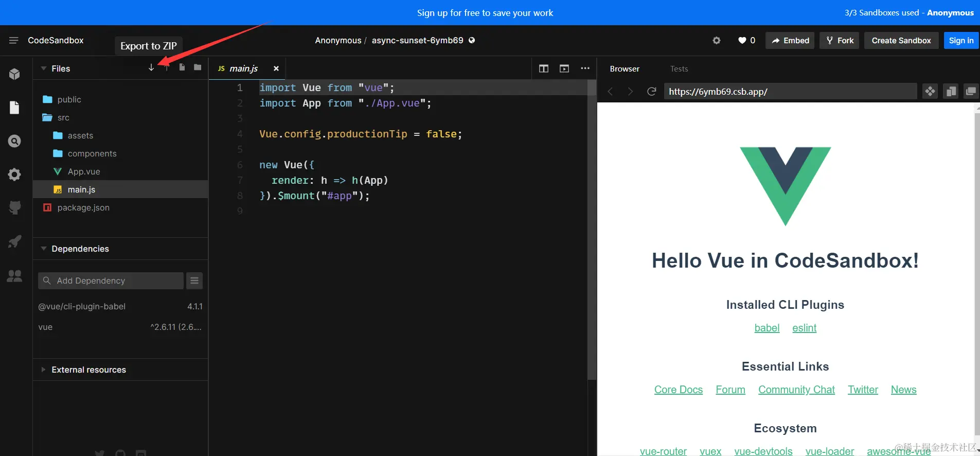The image size is (980, 456).
Task: Switch to the Browser tab
Action: [625, 68]
